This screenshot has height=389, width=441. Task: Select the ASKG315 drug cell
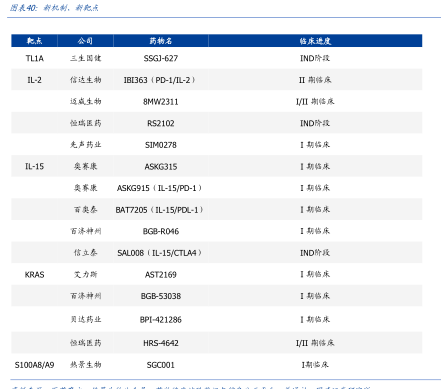[161, 167]
